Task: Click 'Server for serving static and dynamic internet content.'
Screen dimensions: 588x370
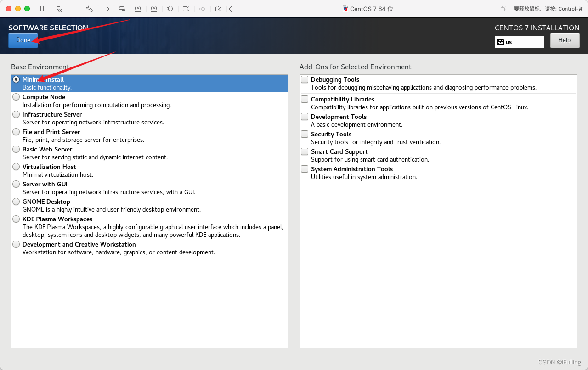Action: click(95, 157)
